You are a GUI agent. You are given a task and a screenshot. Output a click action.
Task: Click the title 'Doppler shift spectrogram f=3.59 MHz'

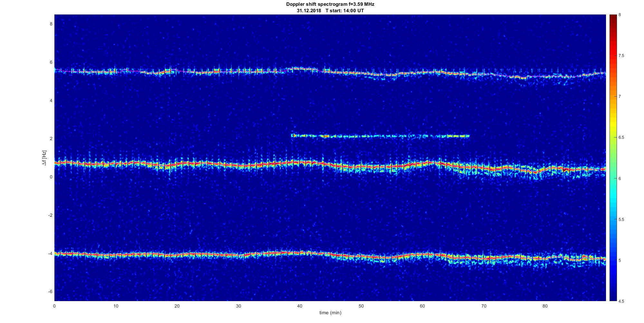330,5
